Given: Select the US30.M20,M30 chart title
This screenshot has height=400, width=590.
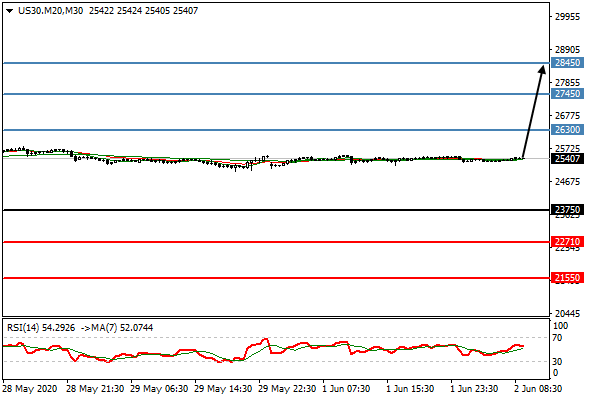Looking at the screenshot, I should [50, 11].
